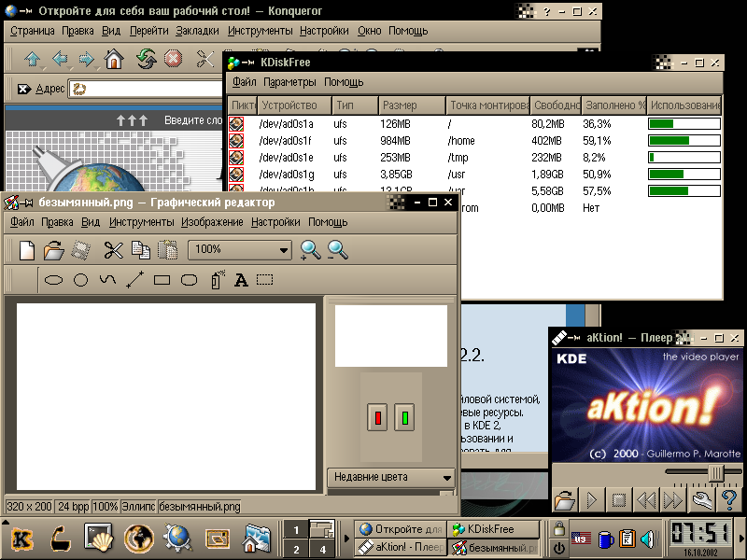
Task: Open the Закладки menu in Konqueror
Action: [x=197, y=31]
